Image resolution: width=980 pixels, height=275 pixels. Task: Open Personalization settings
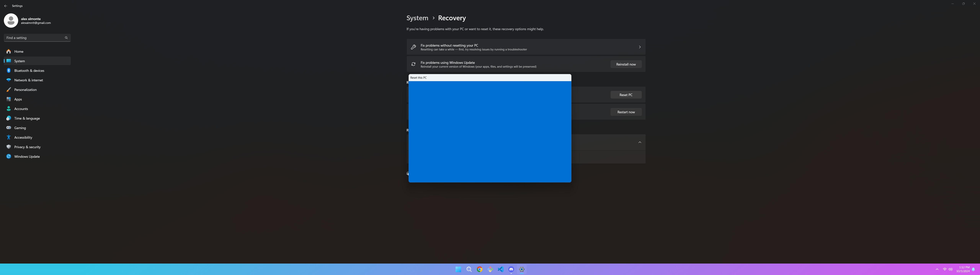click(25, 90)
